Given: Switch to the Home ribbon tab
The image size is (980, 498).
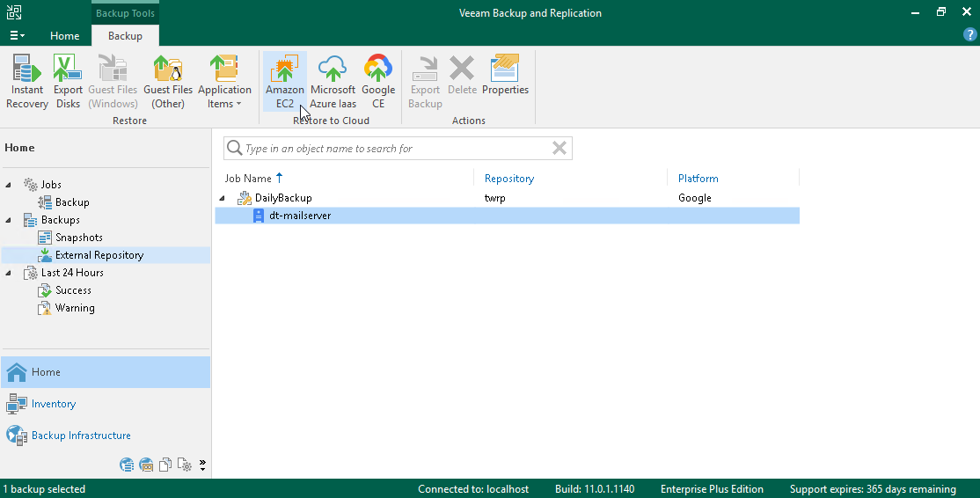Looking at the screenshot, I should [65, 35].
